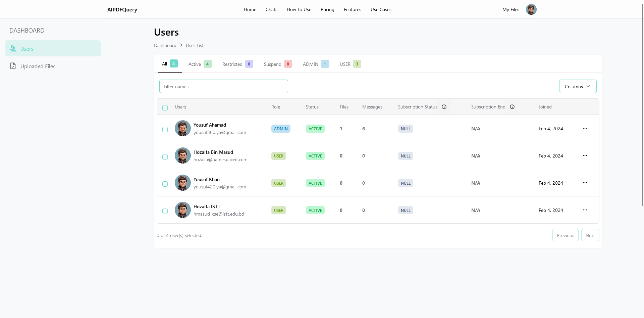Click the Previous page button
This screenshot has height=318, width=644.
(566, 235)
